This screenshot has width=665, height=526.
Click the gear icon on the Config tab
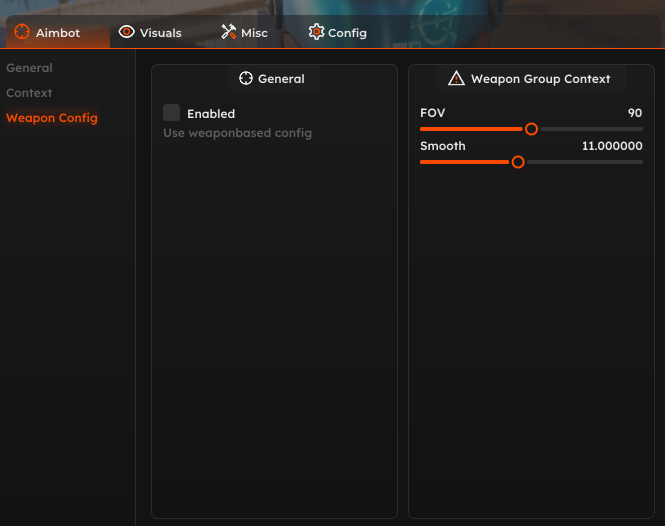(x=316, y=32)
